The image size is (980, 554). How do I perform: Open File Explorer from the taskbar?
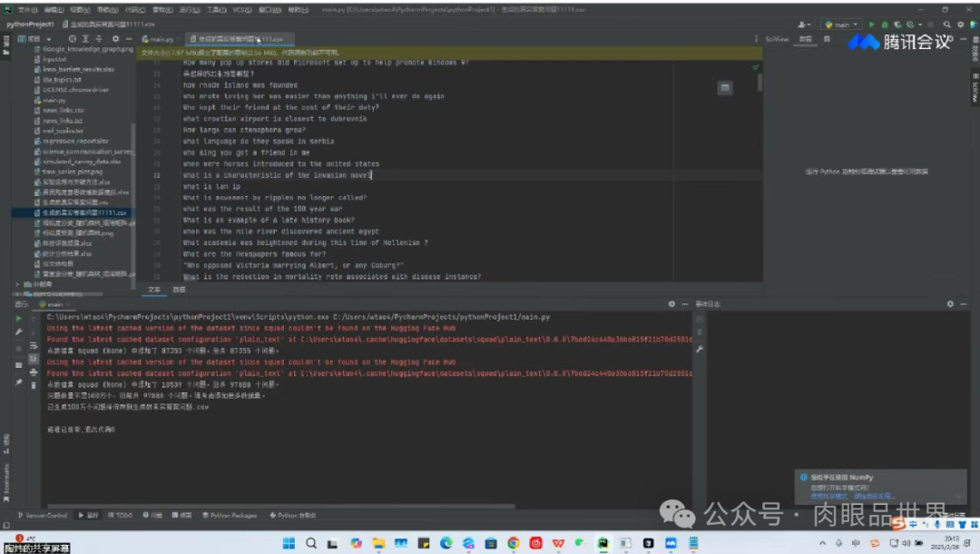tap(378, 543)
